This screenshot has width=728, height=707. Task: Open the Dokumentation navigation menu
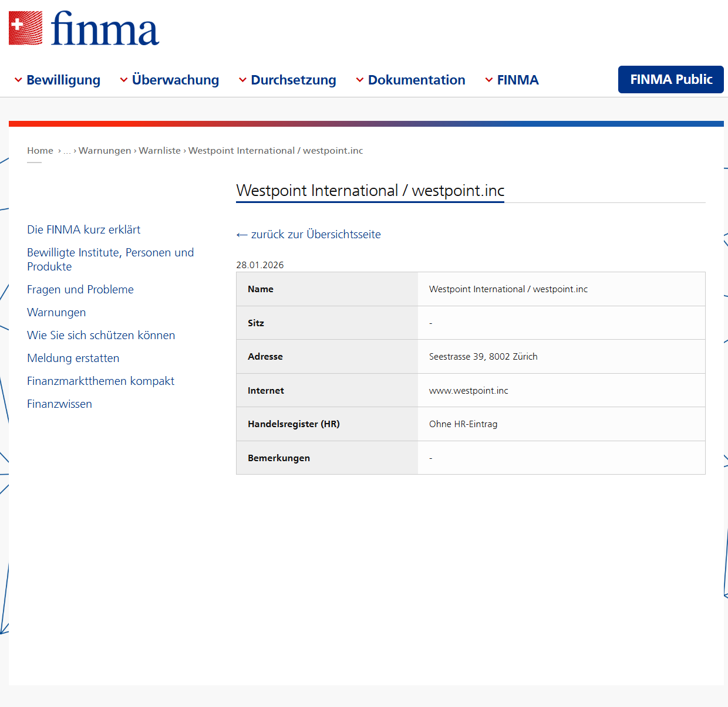click(x=417, y=80)
